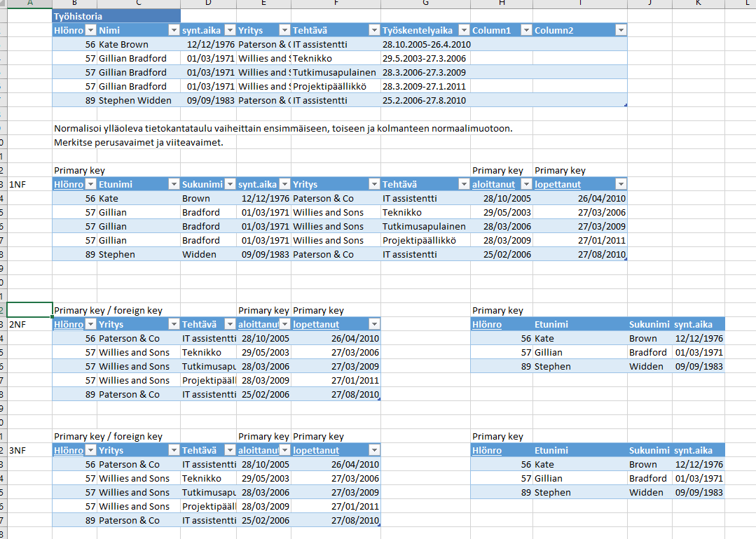Open lopettanut filter dropdown in 1NF table
This screenshot has width=756, height=539.
pyautogui.click(x=620, y=184)
